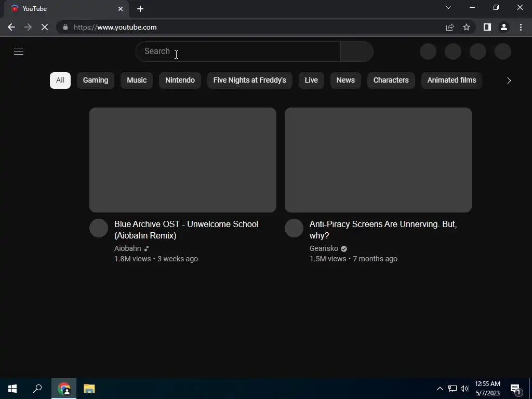Select the Nintendo filter chip
Image resolution: width=532 pixels, height=399 pixels.
pyautogui.click(x=180, y=81)
